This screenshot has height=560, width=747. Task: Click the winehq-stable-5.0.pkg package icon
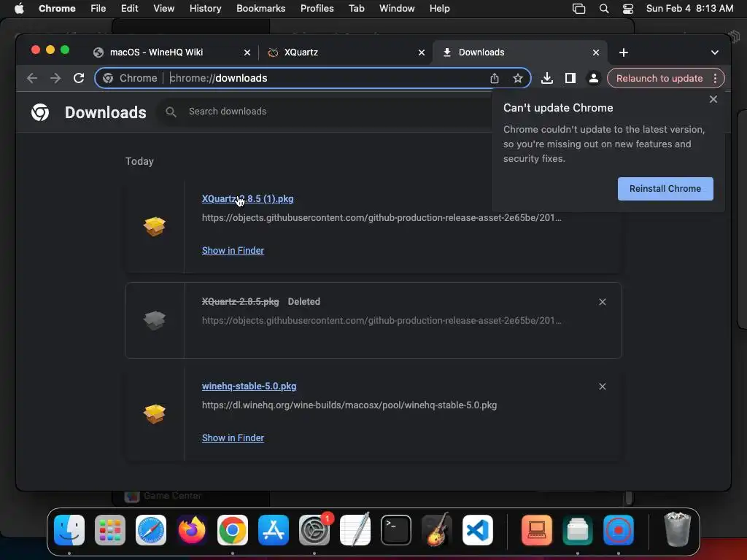click(x=155, y=414)
